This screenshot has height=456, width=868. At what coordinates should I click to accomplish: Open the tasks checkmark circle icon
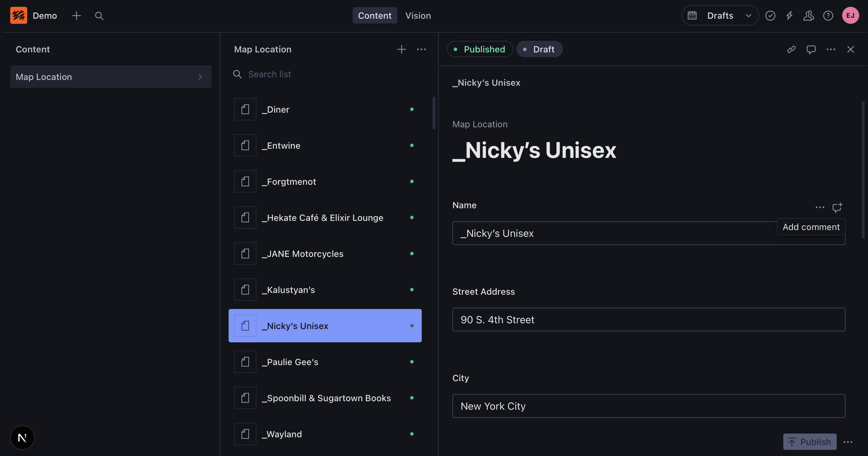click(770, 16)
